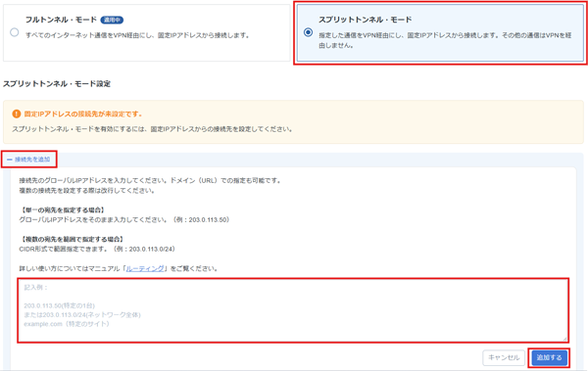Click the 適用中 badge
The height and width of the screenshot is (371, 588).
pos(112,20)
